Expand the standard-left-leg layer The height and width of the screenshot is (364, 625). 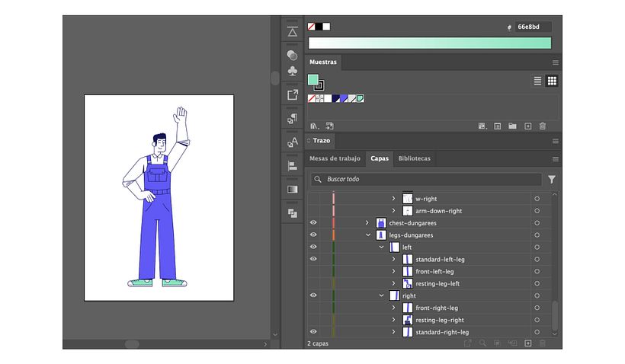point(393,259)
